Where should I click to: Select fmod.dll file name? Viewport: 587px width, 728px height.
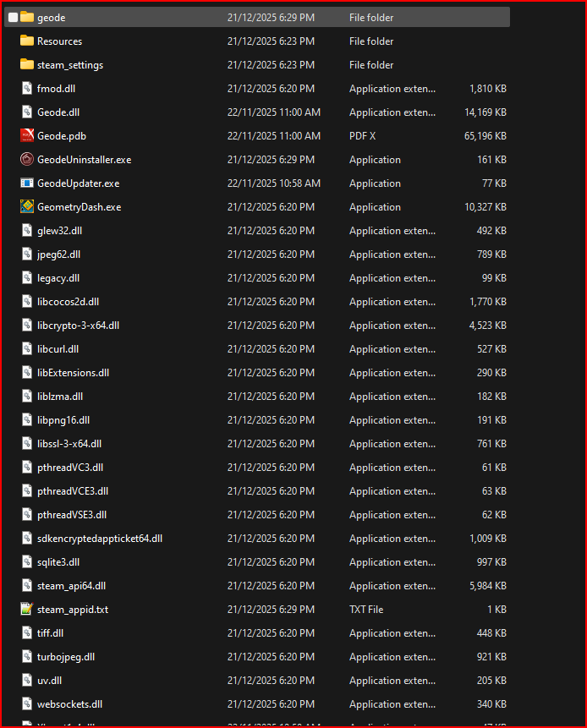click(56, 89)
